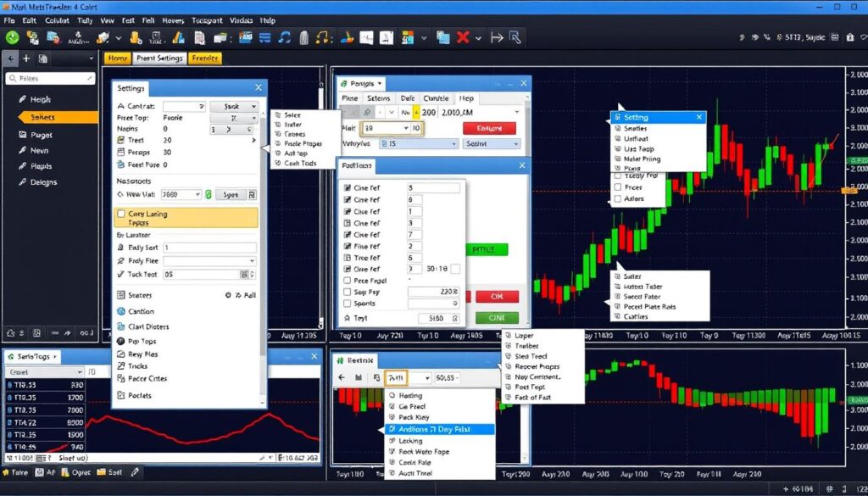Toggle the Pece Fngel checkbox
This screenshot has height=496, width=868.
pos(347,281)
